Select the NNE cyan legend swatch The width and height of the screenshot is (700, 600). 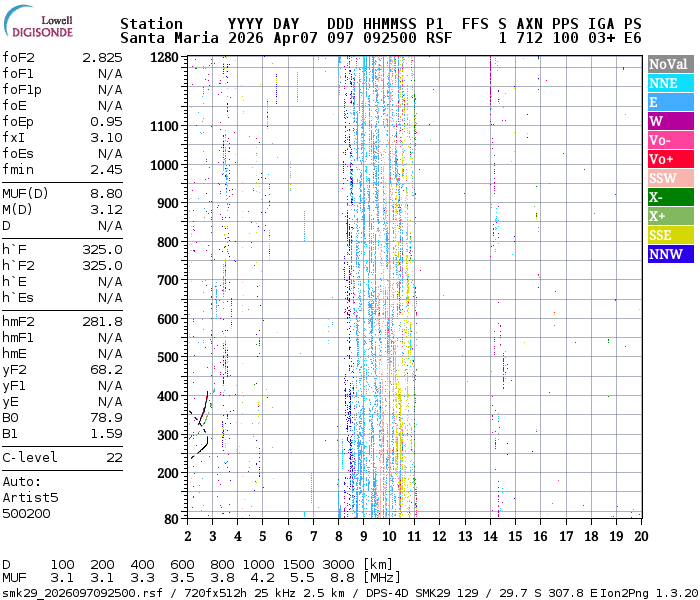(x=668, y=84)
